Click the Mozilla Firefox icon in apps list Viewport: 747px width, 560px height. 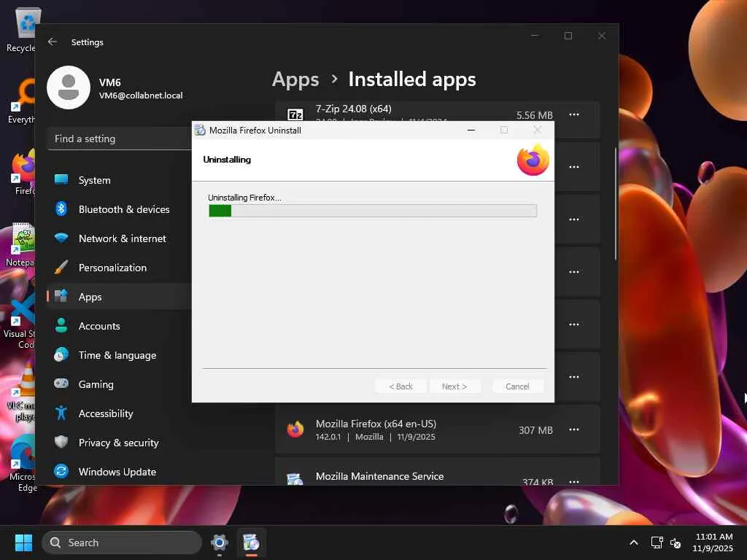coord(295,429)
